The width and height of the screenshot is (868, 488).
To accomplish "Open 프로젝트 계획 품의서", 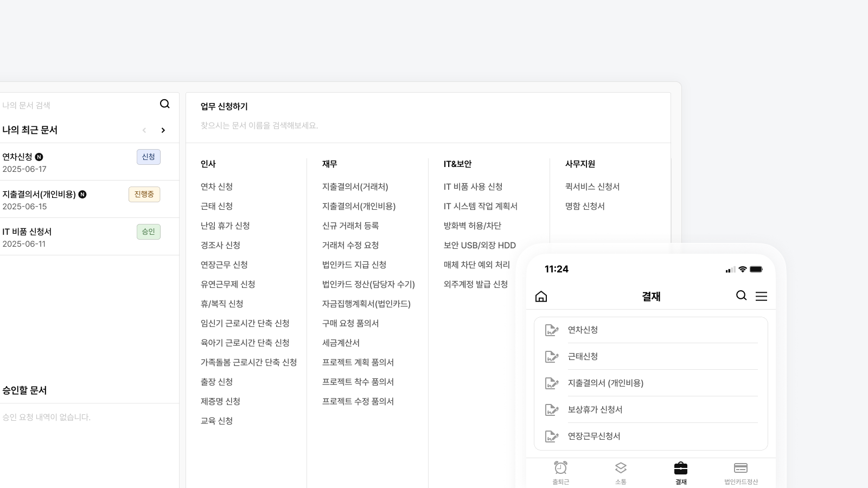I will point(358,362).
